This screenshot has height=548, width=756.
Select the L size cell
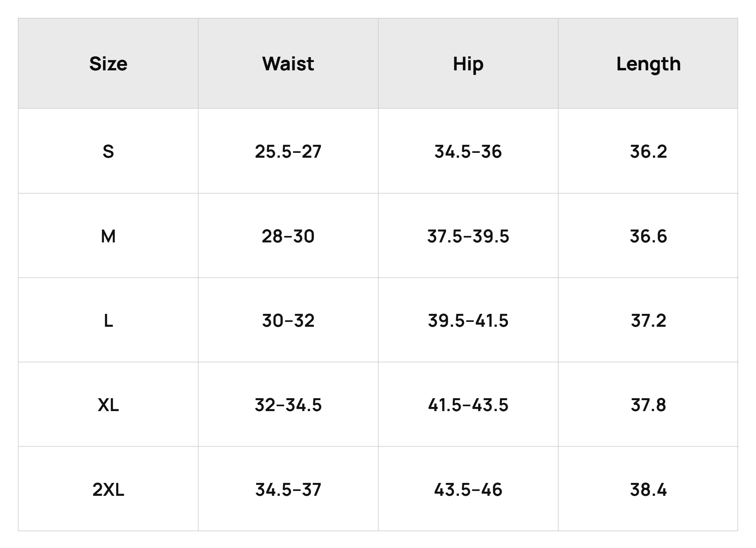(x=108, y=321)
